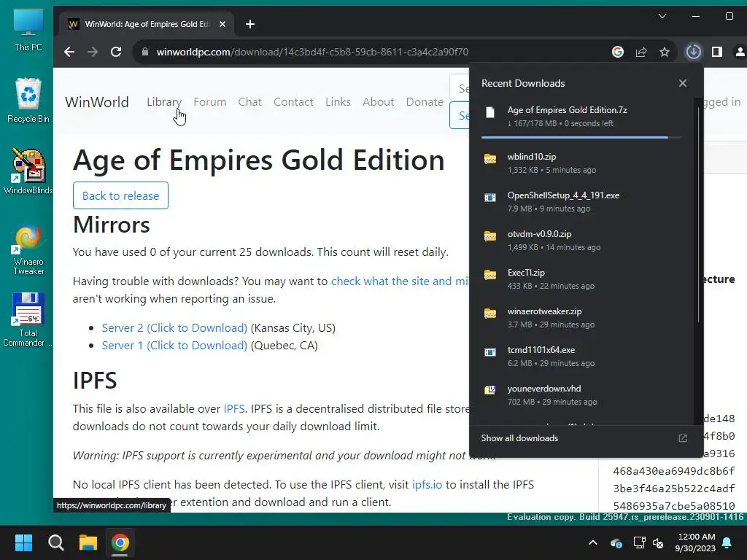Download from Server 2 Kansas City
This screenshot has width=747, height=560.
(x=174, y=327)
